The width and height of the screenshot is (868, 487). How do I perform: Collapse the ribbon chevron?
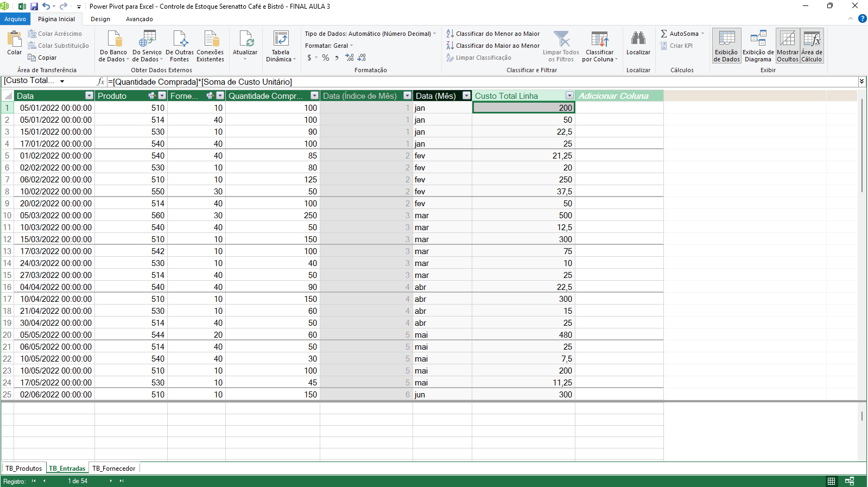tap(851, 18)
